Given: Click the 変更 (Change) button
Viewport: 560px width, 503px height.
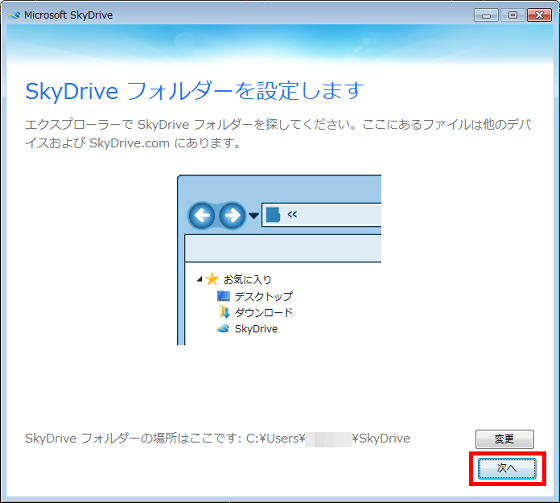Looking at the screenshot, I should 504,439.
